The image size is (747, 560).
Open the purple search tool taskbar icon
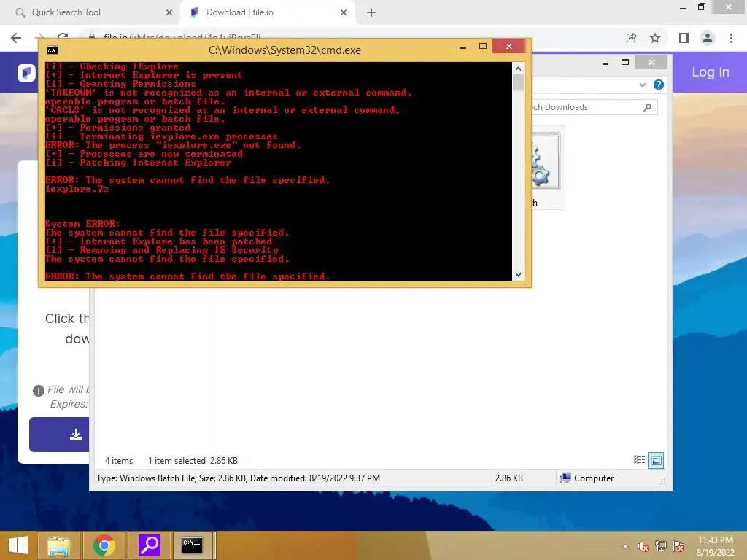click(149, 545)
